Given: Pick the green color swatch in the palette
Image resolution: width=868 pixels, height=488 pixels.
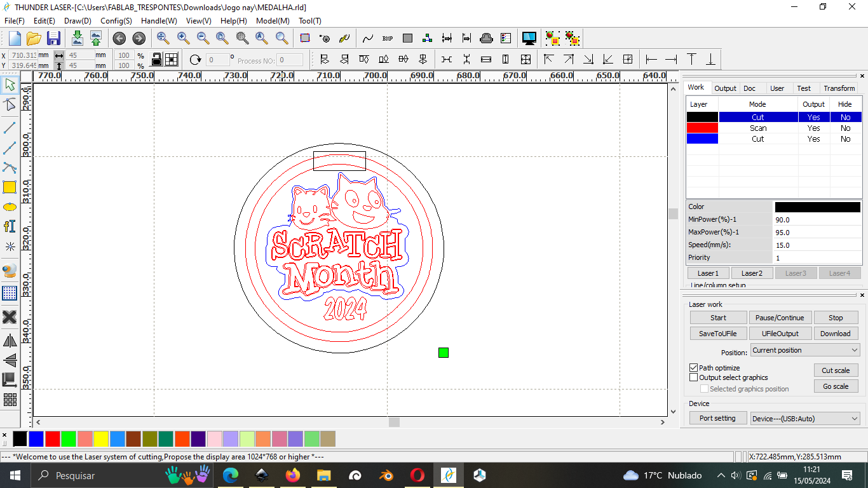Looking at the screenshot, I should (69, 438).
